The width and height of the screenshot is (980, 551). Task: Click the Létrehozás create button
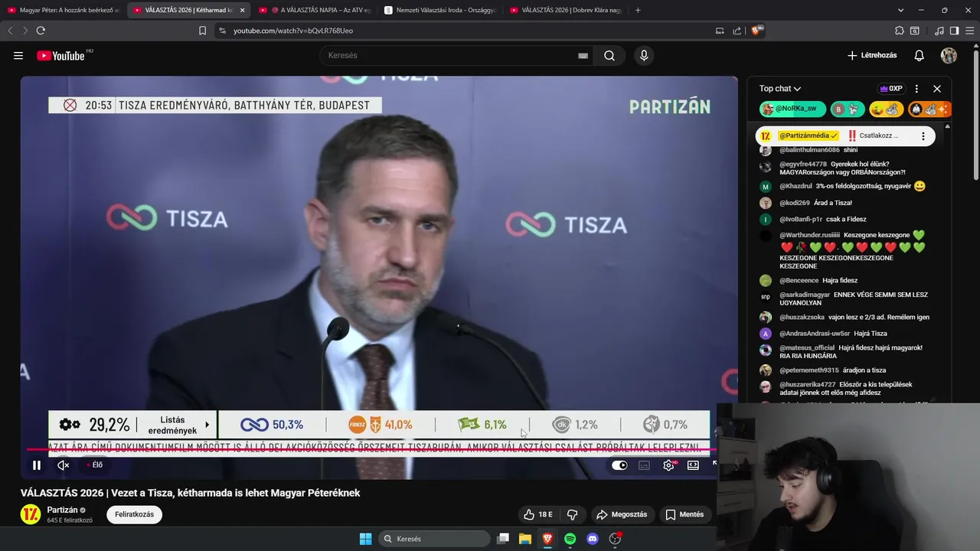click(x=872, y=55)
